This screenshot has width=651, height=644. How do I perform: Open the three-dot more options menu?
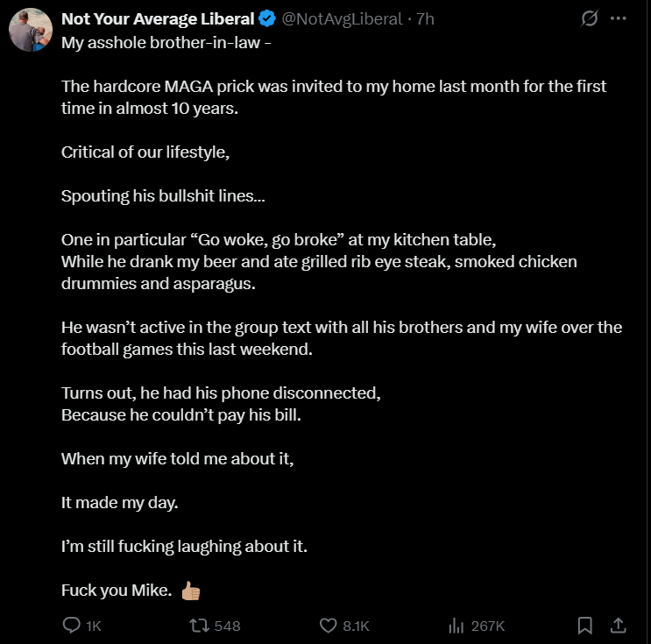coord(619,18)
